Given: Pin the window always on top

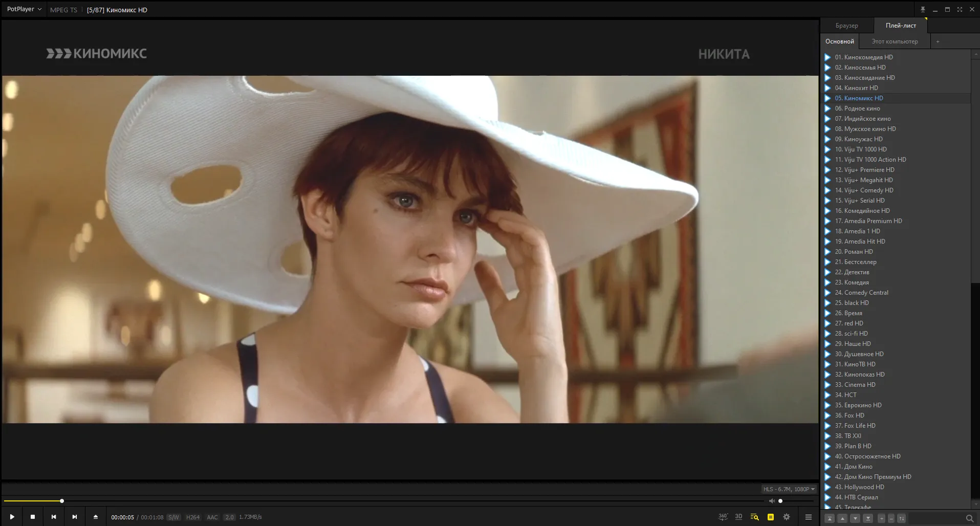Looking at the screenshot, I should point(923,9).
